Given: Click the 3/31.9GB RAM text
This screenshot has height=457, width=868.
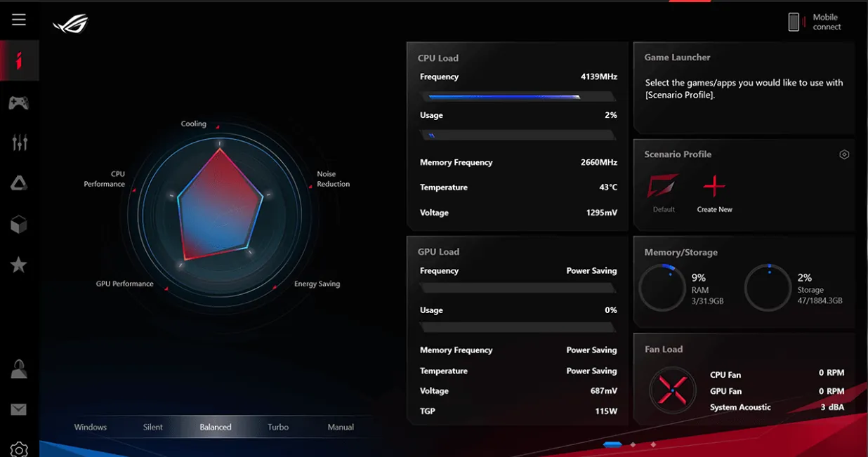Looking at the screenshot, I should (707, 301).
